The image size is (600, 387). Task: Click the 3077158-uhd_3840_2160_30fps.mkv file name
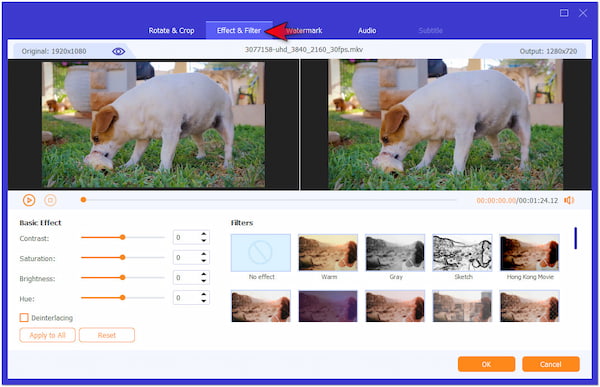point(304,49)
